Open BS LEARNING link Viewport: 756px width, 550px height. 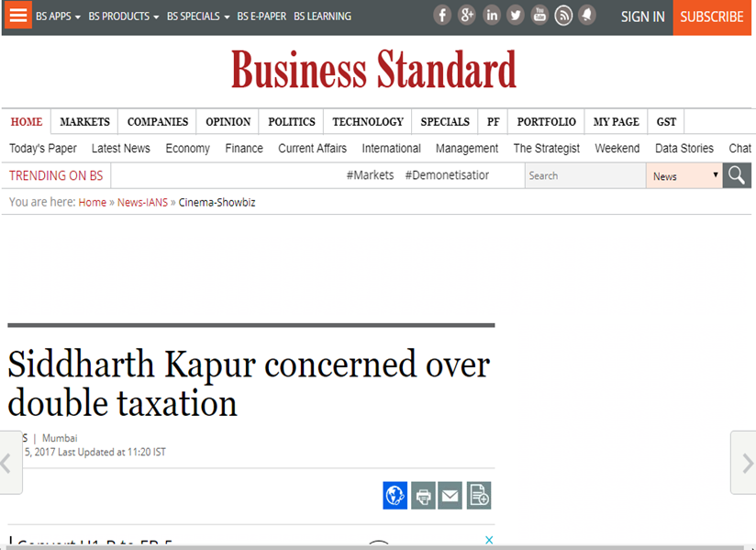pos(323,17)
